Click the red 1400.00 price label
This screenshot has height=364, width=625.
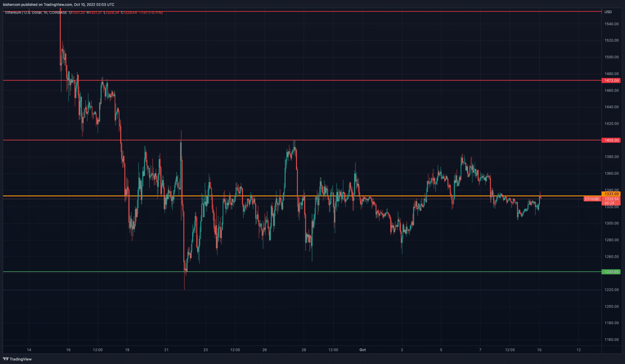[611, 140]
